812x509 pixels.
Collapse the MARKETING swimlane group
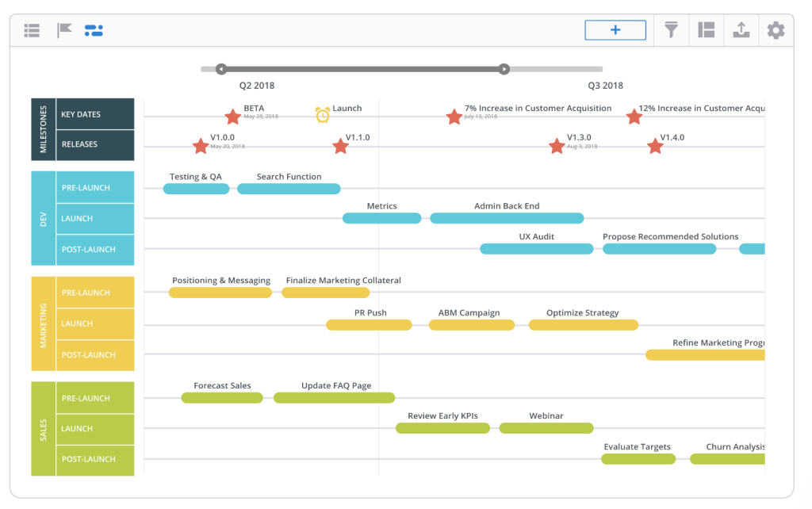click(x=43, y=323)
